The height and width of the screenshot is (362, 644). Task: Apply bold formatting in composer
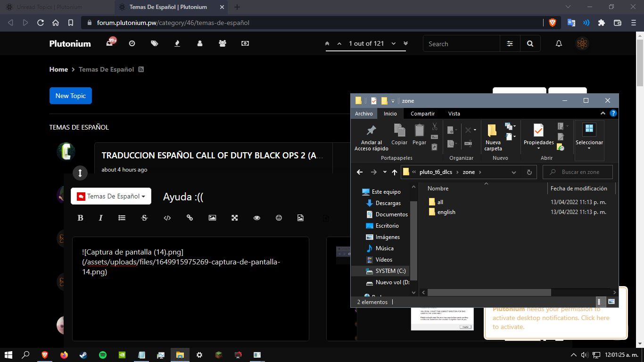[80, 218]
